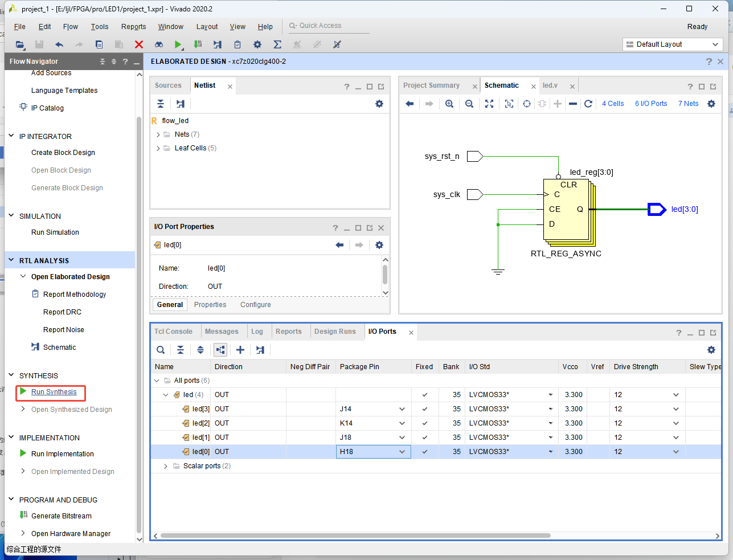Toggle Fixed checkbox for led[0] row
This screenshot has width=733, height=560.
[425, 452]
